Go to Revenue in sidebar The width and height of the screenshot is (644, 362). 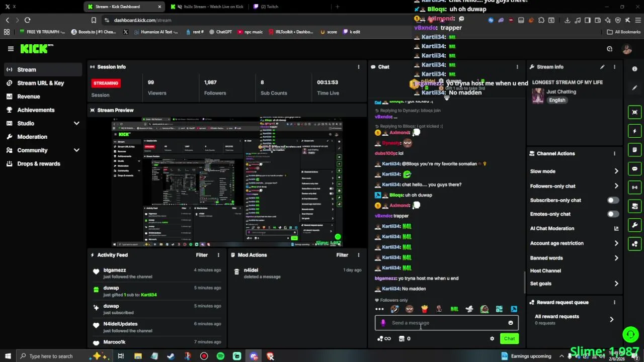[42, 97]
